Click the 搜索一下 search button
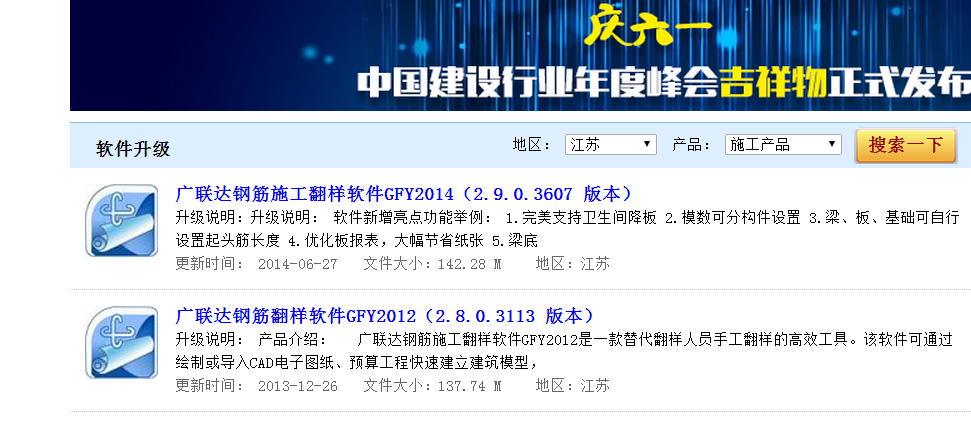 [x=906, y=146]
